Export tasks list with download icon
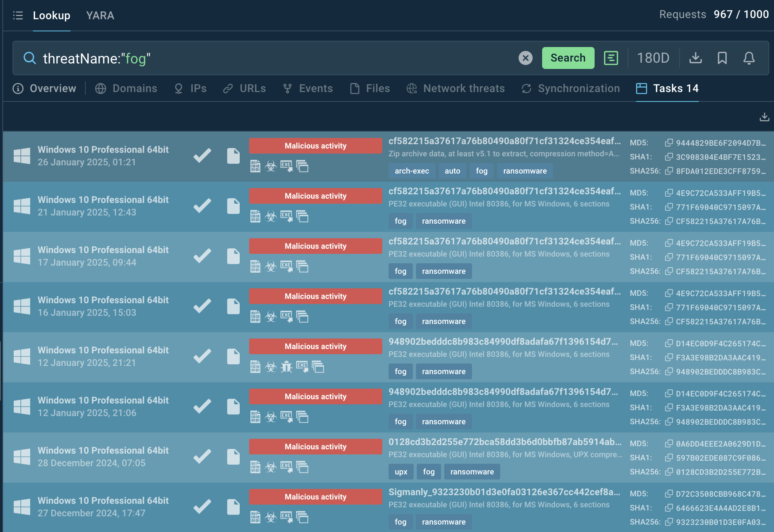 pyautogui.click(x=764, y=117)
